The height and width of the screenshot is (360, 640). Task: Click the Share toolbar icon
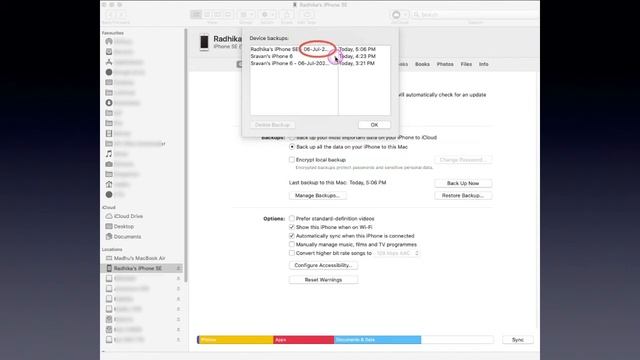click(x=287, y=15)
